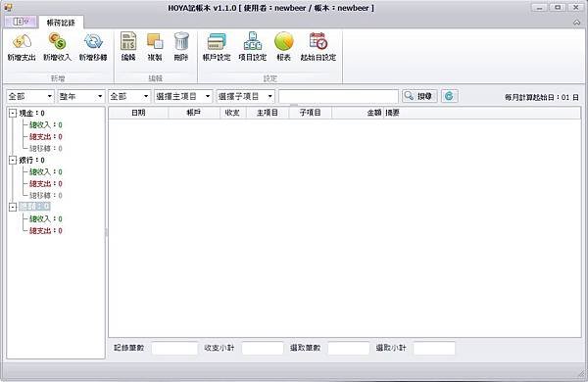The image size is (588, 382).
Task: Collapse the 銀行 tree node
Action: [13, 160]
